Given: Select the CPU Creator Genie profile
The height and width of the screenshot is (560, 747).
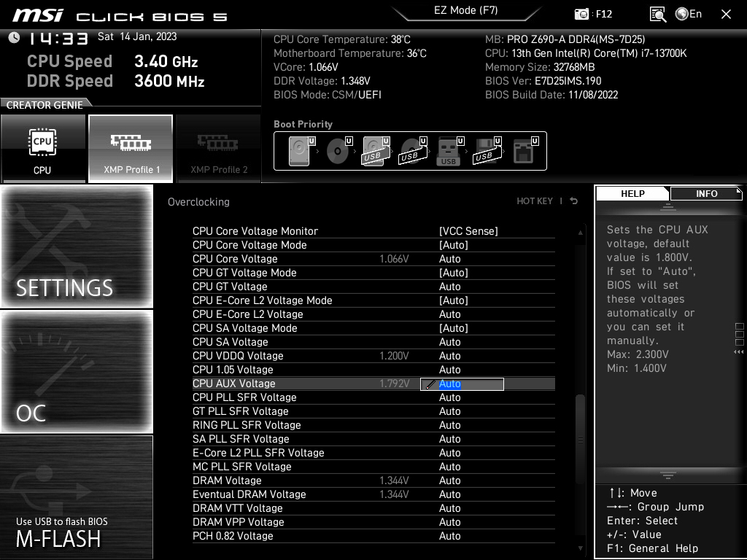Looking at the screenshot, I should point(43,149).
